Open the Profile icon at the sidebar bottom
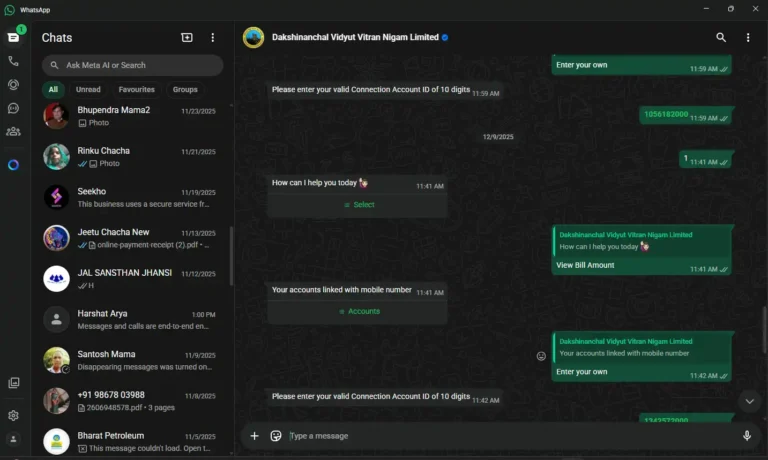Viewport: 768px width, 460px height. (13, 439)
